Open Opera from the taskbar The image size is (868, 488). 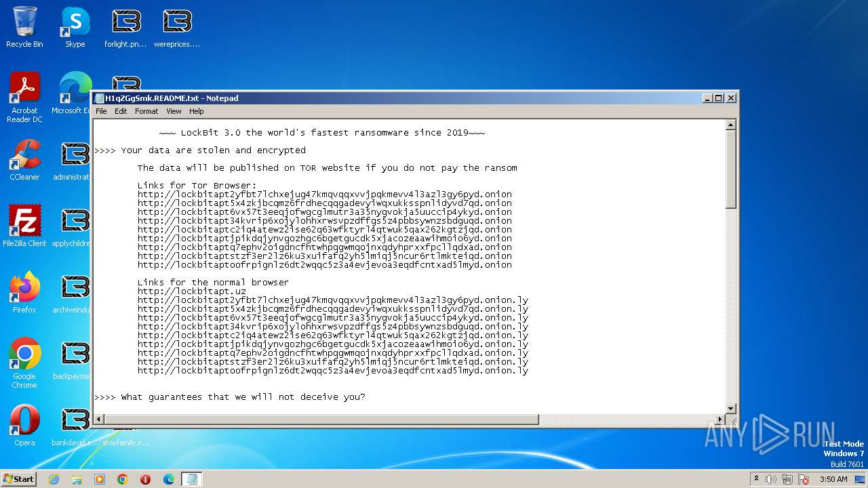[145, 479]
